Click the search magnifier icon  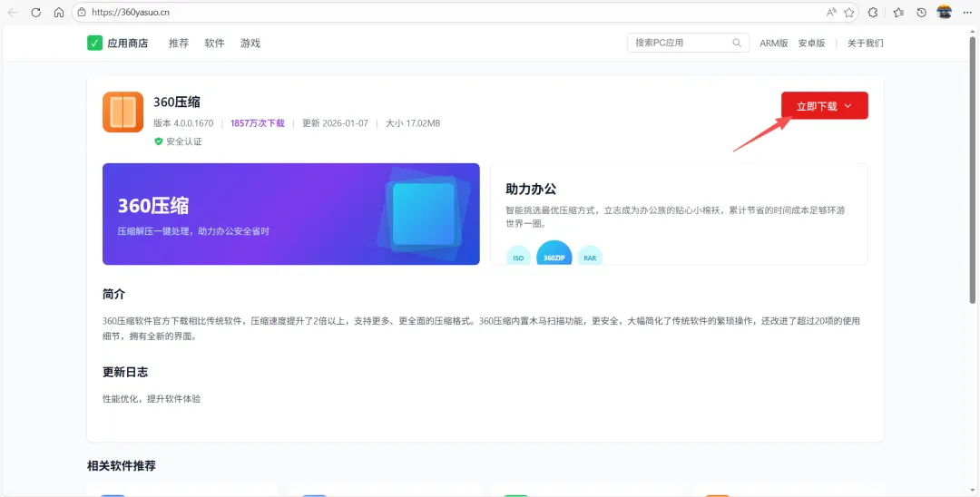[737, 44]
